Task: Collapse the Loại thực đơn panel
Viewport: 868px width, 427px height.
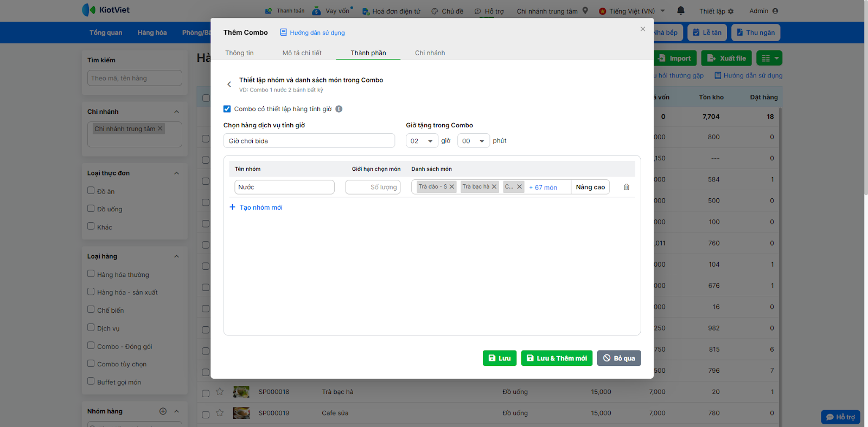Action: [176, 173]
